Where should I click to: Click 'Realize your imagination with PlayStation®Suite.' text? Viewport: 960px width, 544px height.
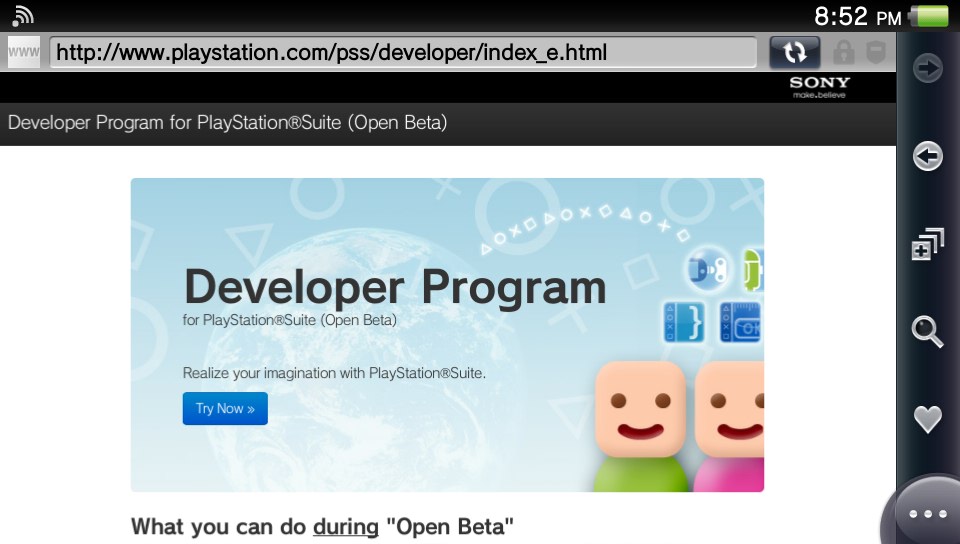tap(334, 373)
